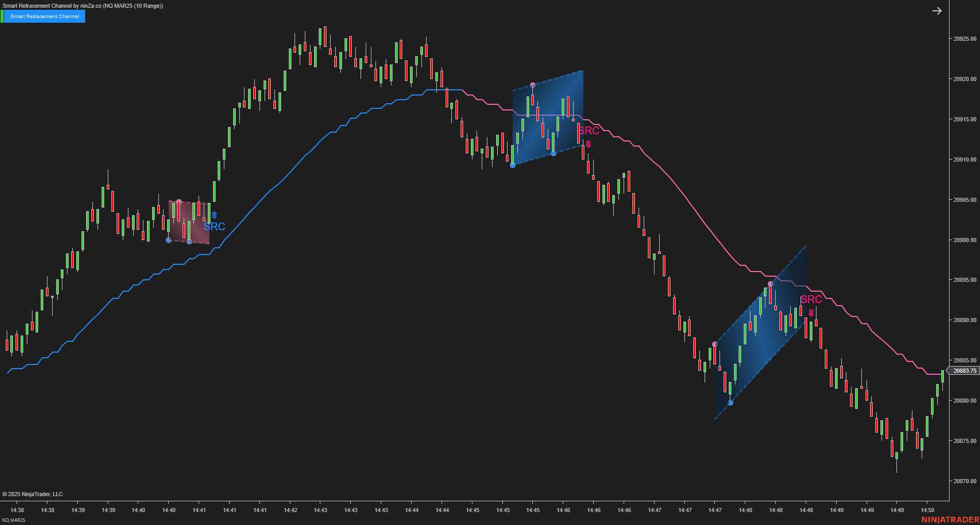Select the bottom anchor point of the second blue channel
This screenshot has width=980, height=525.
tap(729, 402)
